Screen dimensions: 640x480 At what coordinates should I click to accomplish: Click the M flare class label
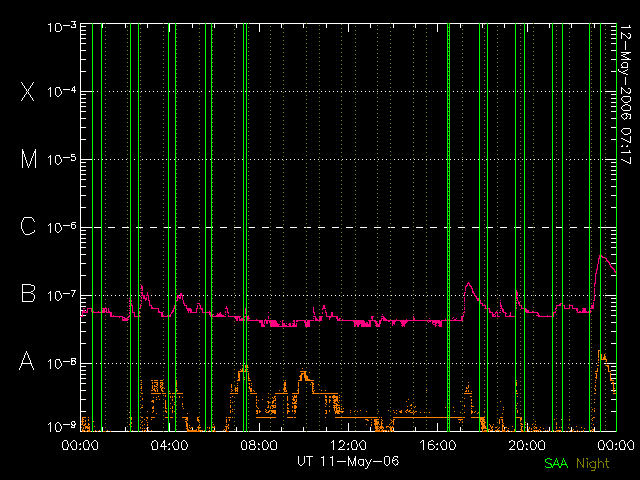click(29, 159)
